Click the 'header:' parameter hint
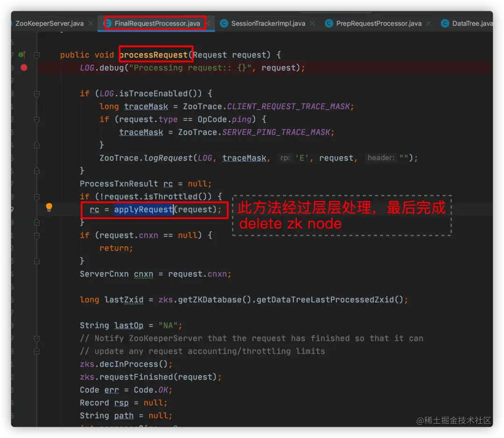This screenshot has height=438, width=504. [x=381, y=158]
